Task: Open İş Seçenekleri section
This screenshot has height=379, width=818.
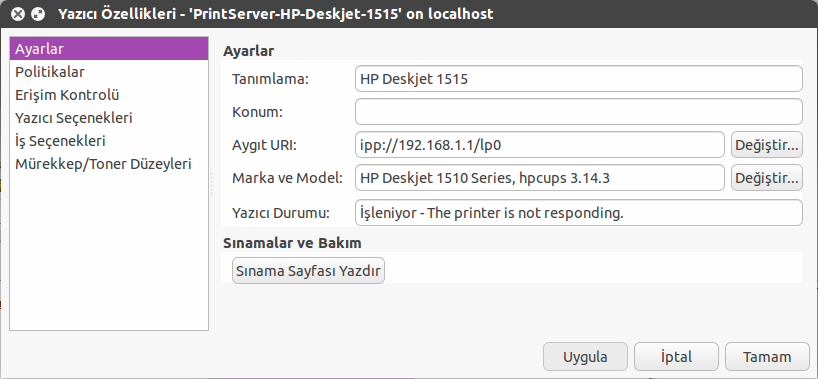Action: tap(109, 141)
